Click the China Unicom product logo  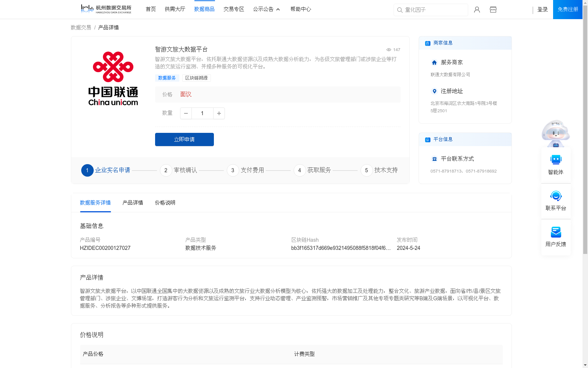tap(113, 79)
